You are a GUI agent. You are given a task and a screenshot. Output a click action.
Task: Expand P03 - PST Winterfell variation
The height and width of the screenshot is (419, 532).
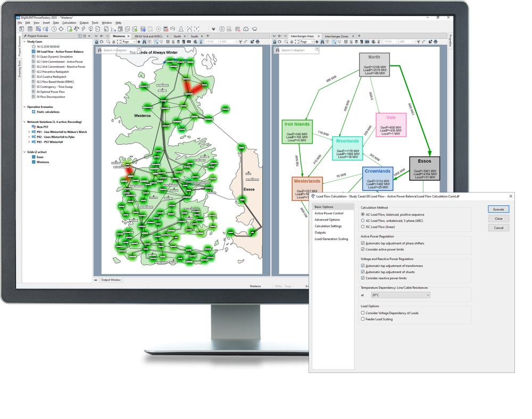[29, 142]
